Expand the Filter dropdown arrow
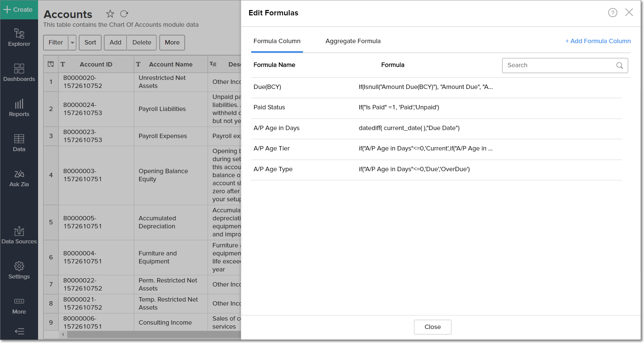 72,42
